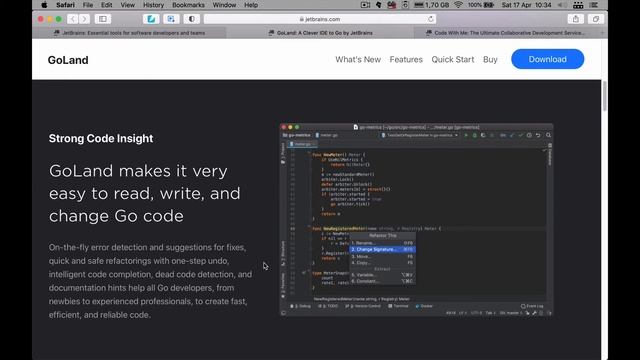Open the Bookmarks menu
640x360 pixels.
tap(188, 5)
